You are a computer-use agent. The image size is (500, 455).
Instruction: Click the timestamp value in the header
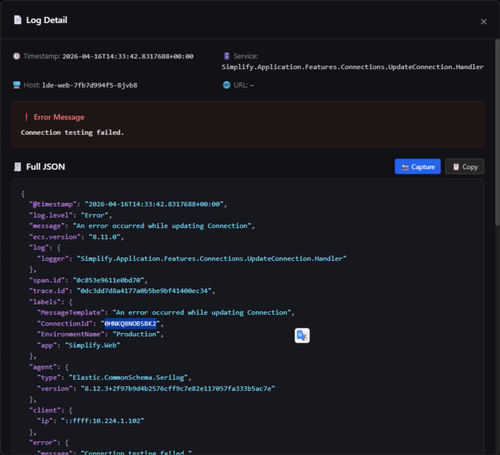tap(128, 56)
